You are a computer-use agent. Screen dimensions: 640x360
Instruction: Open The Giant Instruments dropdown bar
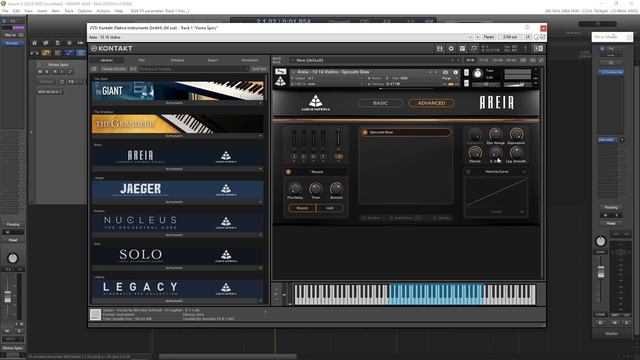178,103
